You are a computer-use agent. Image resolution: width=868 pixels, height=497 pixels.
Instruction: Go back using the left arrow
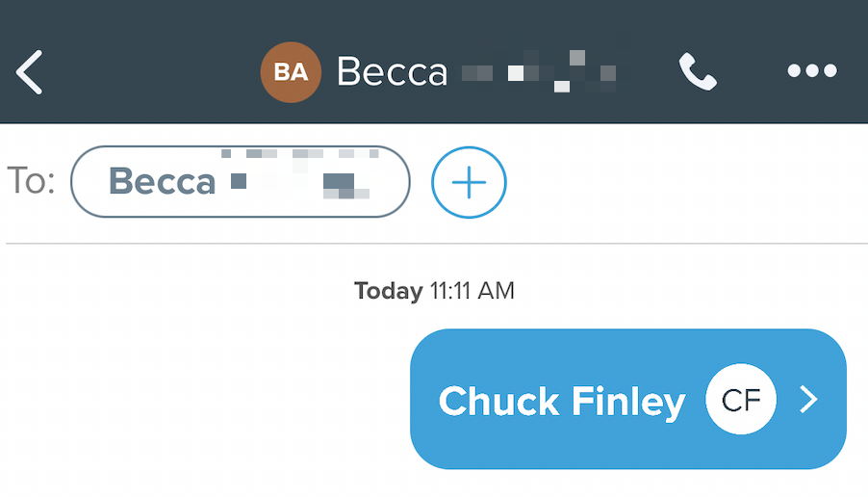[x=29, y=72]
